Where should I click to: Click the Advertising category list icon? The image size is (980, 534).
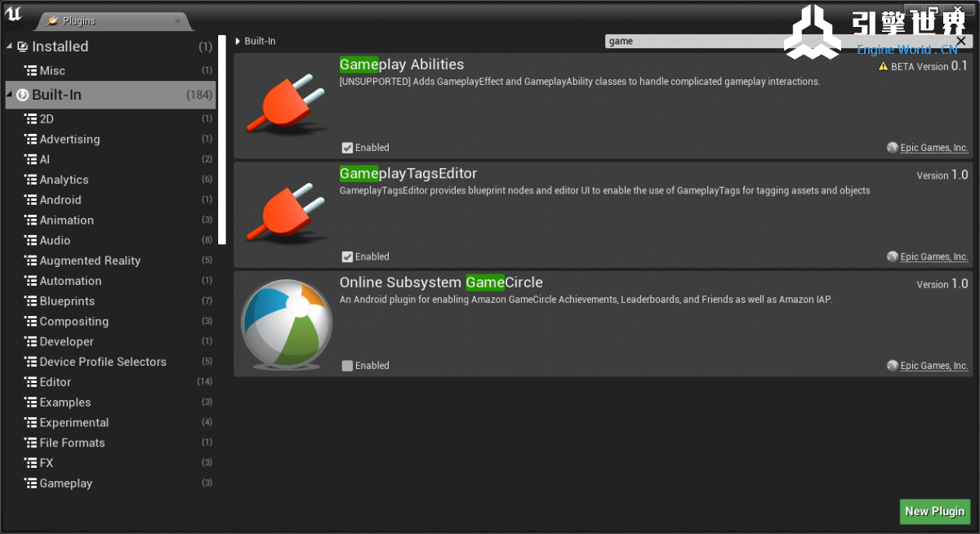[31, 140]
